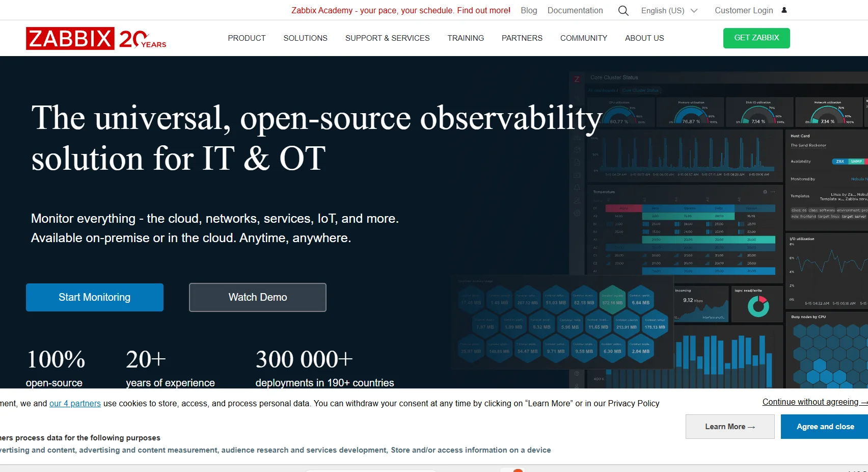Click the '20+' years of experience statistic
Image resolution: width=868 pixels, height=472 pixels.
coord(146,359)
